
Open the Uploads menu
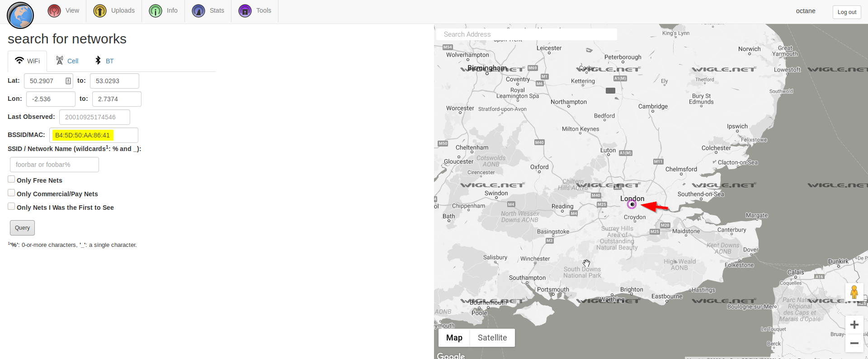click(x=114, y=11)
